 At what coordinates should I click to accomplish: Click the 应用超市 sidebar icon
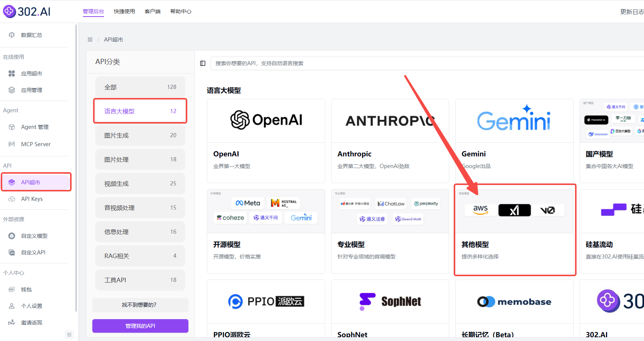[12, 73]
